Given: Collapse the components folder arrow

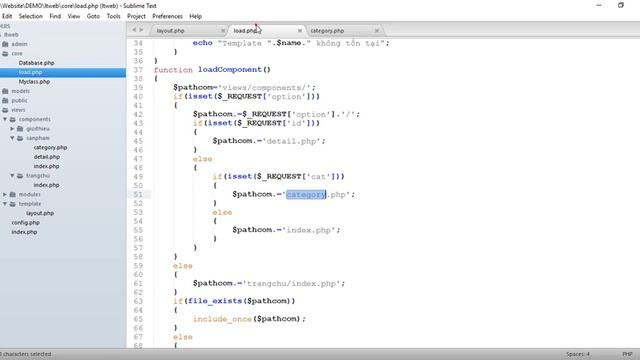Looking at the screenshot, I should pyautogui.click(x=5, y=119).
